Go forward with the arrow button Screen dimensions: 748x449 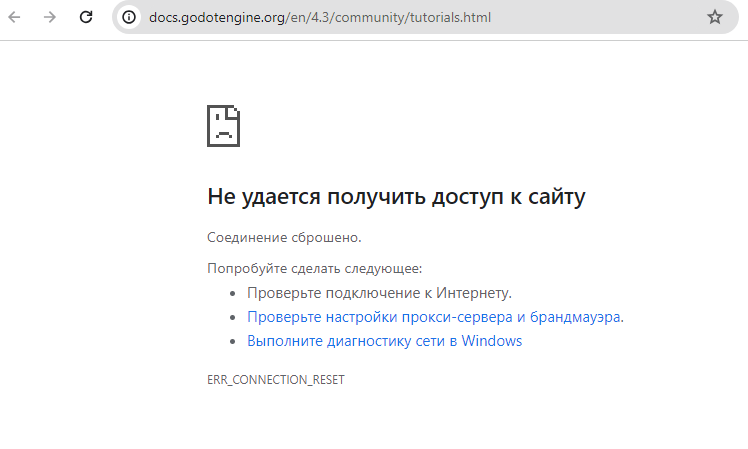(50, 18)
